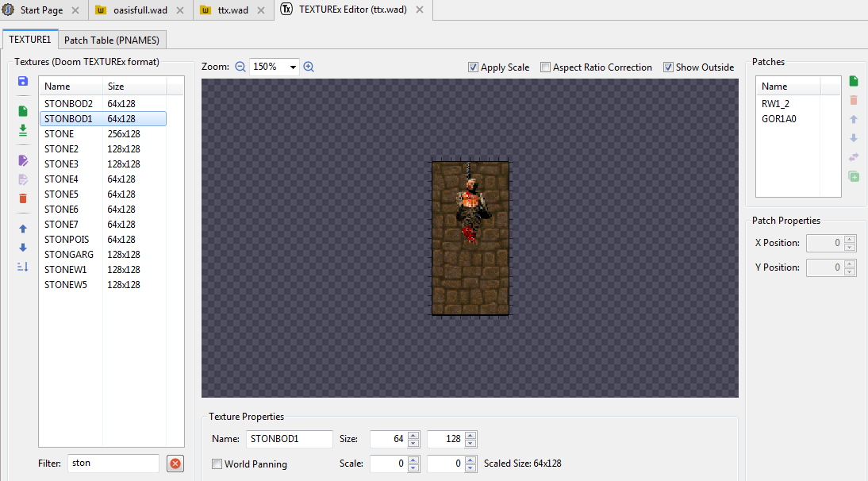The height and width of the screenshot is (481, 868).
Task: Select the STONBOD2 texture row
Action: (103, 103)
